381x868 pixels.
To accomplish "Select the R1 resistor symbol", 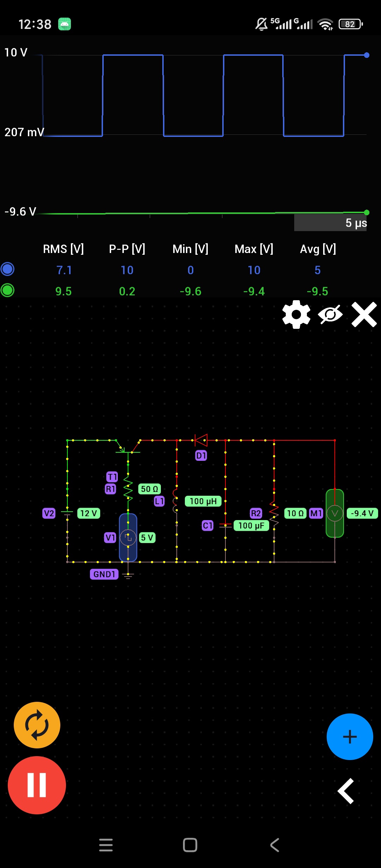I will (128, 489).
